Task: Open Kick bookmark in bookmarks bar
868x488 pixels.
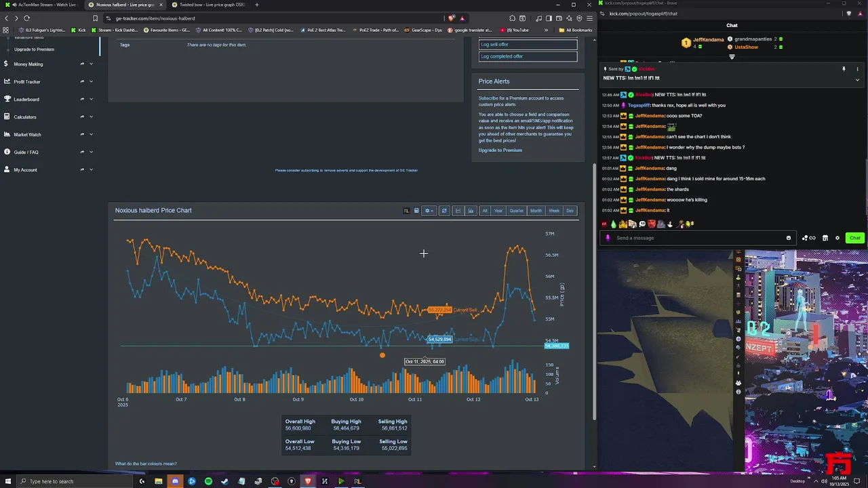Action: (79, 30)
